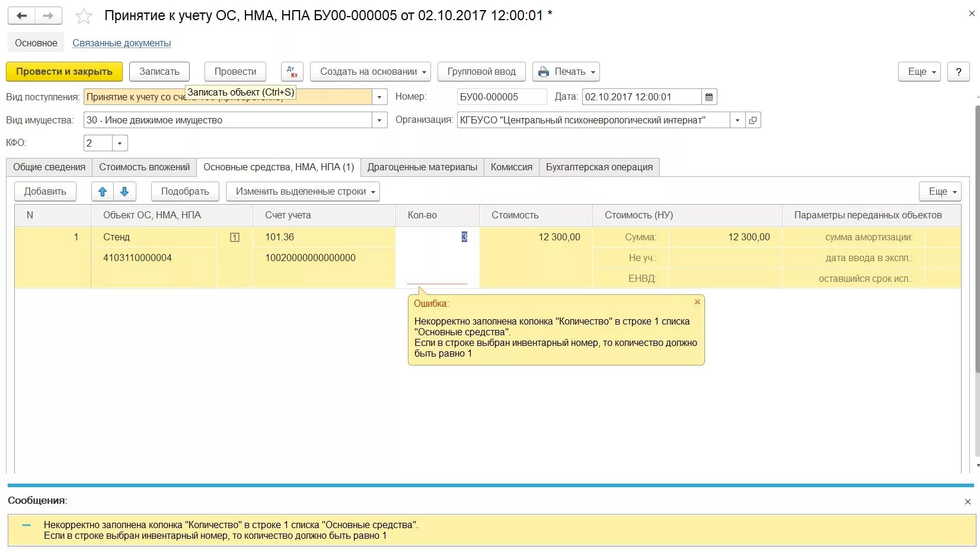Click сумма амортизации parameter cell
The width and height of the screenshot is (980, 556).
pos(854,237)
